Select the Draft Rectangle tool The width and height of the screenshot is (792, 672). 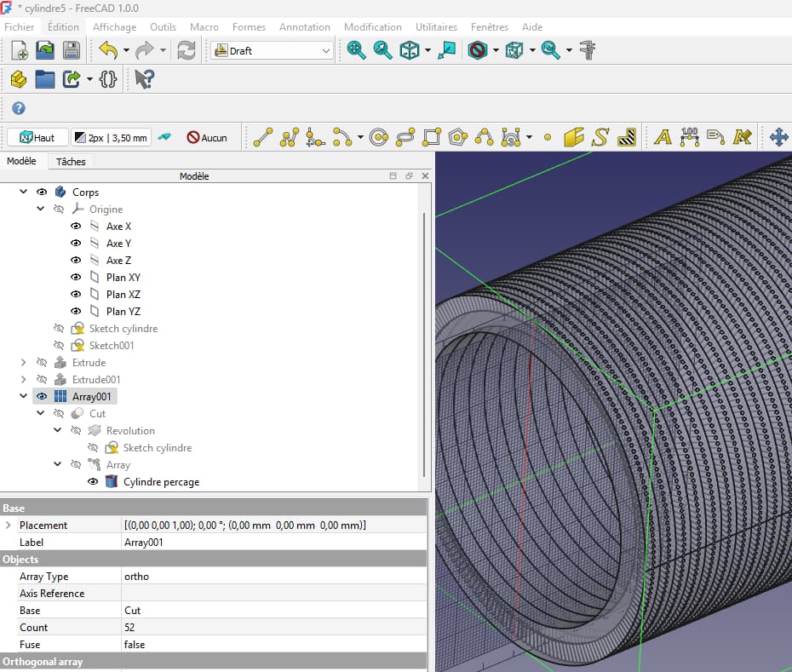coord(432,136)
